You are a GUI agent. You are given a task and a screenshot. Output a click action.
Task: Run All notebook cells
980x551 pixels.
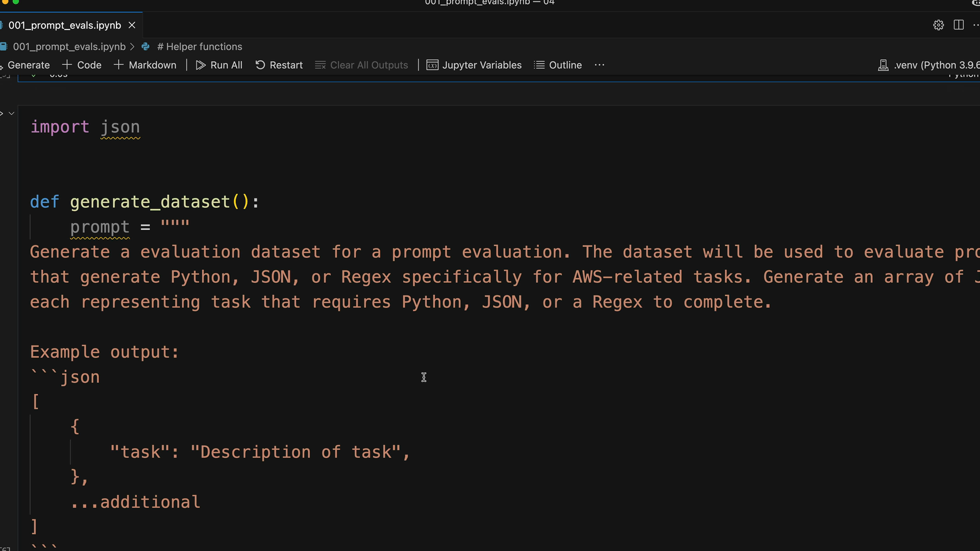tap(219, 65)
